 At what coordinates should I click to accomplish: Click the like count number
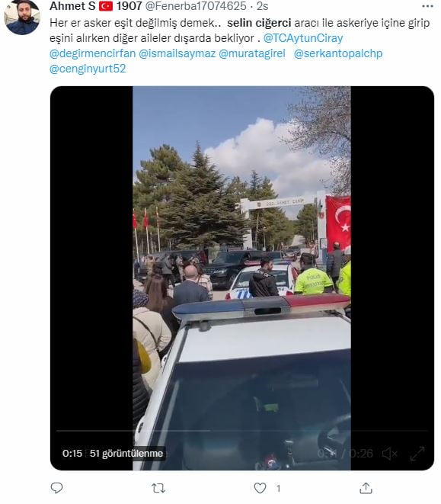[x=278, y=488]
